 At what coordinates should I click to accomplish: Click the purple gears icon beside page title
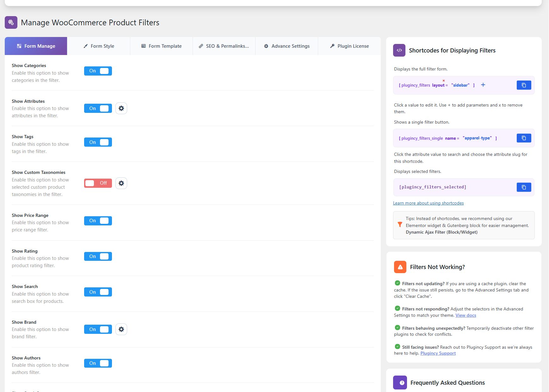coord(11,22)
